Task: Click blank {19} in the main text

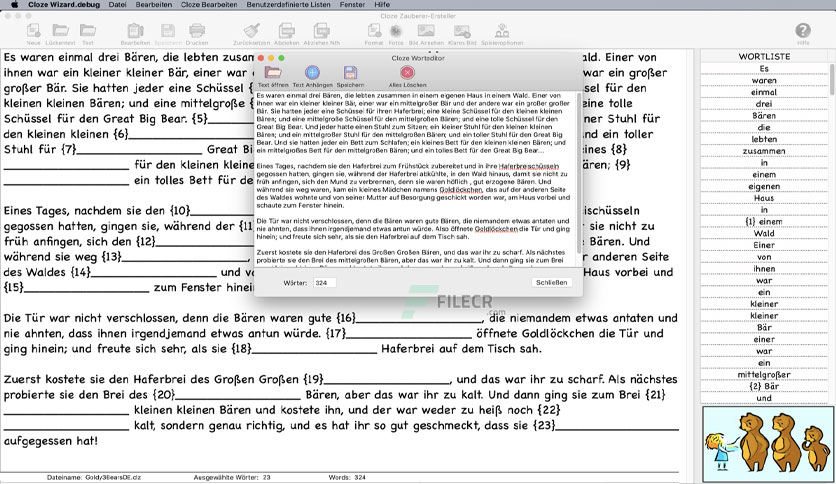Action: 378,380
